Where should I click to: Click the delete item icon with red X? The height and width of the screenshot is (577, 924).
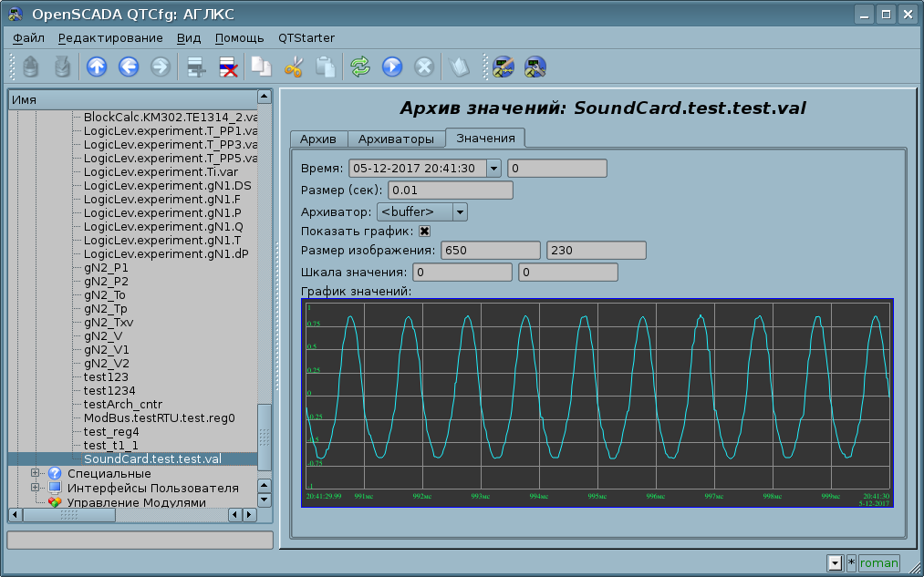[x=228, y=67]
